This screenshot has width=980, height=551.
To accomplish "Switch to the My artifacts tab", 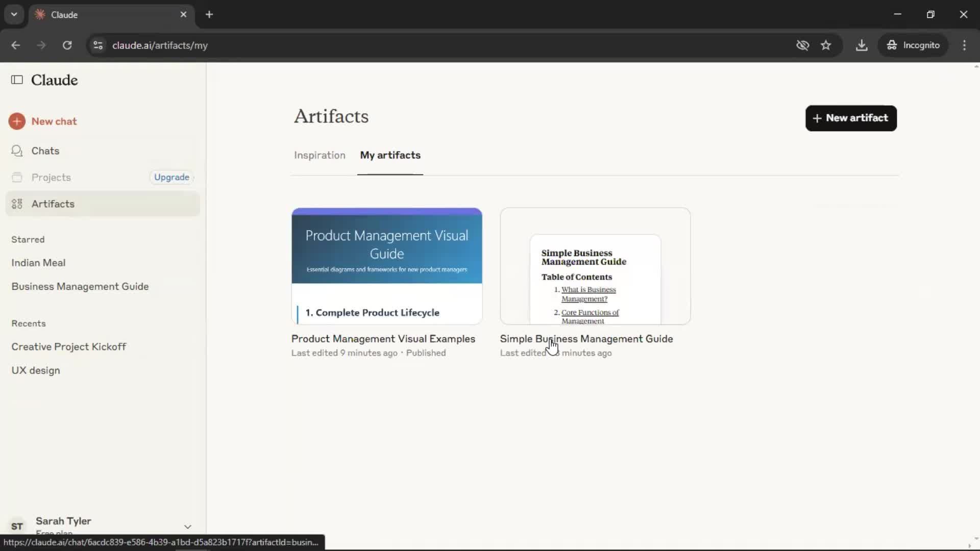I will (x=390, y=156).
